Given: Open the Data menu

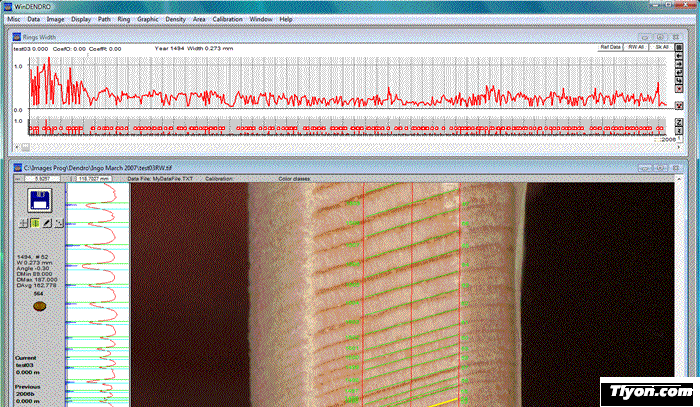Looking at the screenshot, I should tap(33, 19).
